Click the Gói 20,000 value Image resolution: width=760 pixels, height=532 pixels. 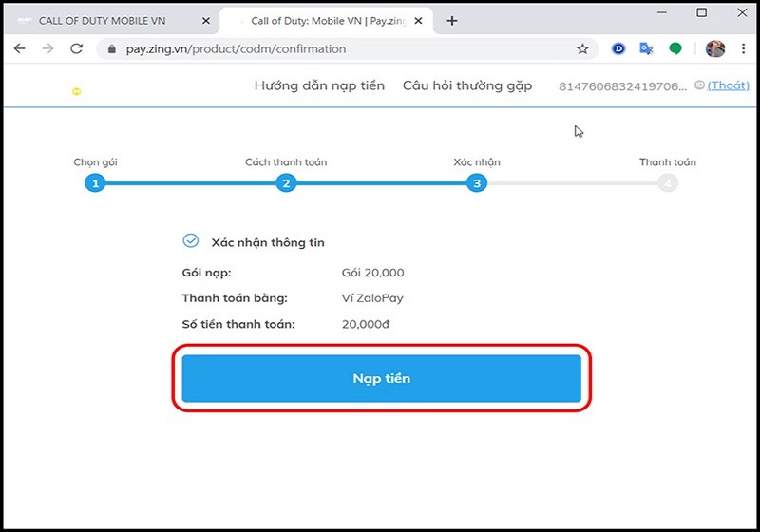(372, 273)
